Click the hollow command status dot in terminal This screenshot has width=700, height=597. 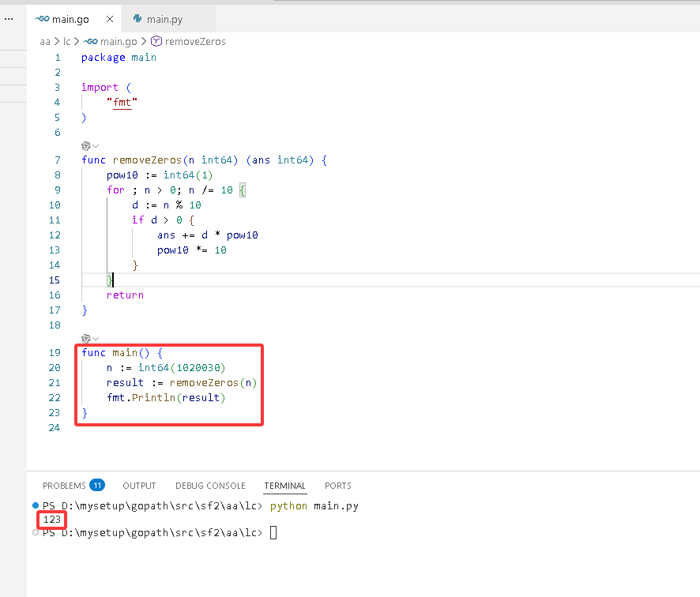point(36,532)
